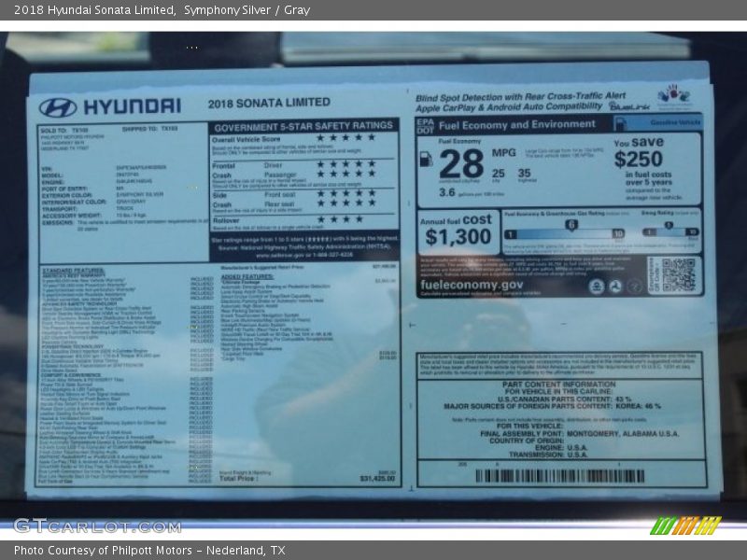Viewport: 747px width, 560px height.
Task: Click the "2018 Hyundai Sonata Limited" caption title
Action: [93, 10]
